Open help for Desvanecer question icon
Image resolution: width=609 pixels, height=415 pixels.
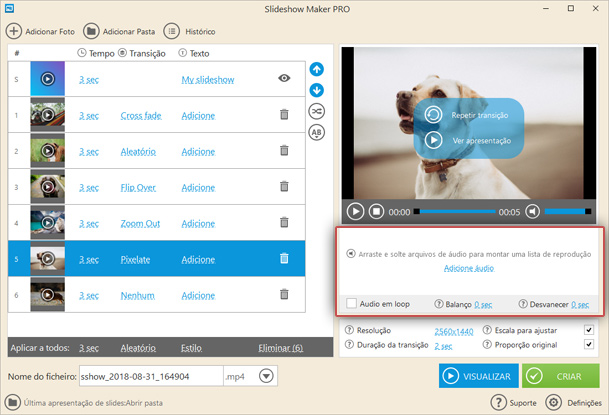523,304
